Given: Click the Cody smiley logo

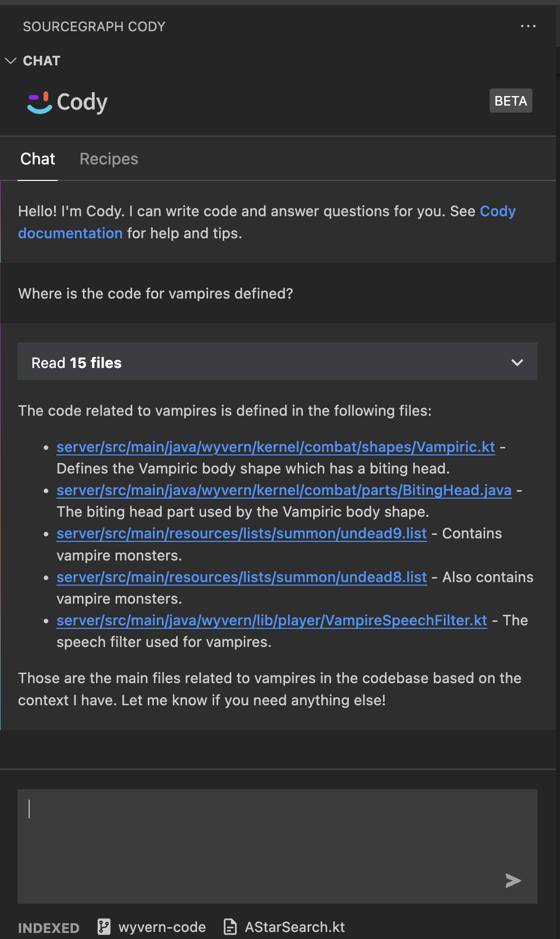Looking at the screenshot, I should point(40,103).
